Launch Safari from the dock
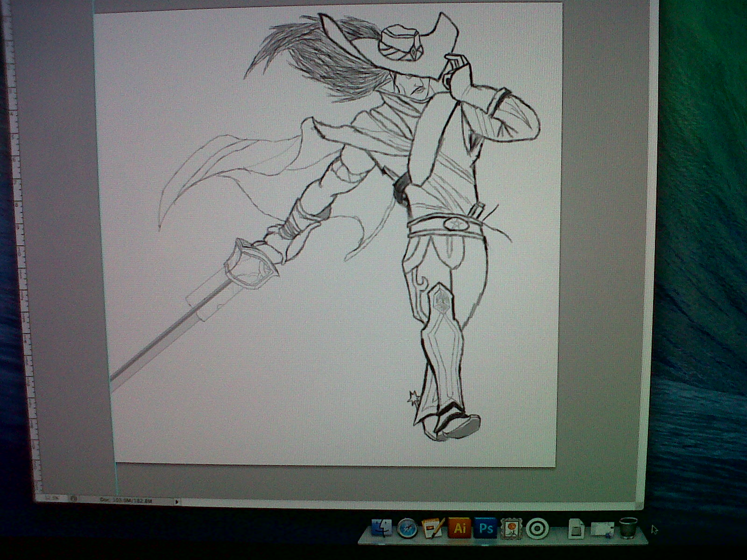The height and width of the screenshot is (560, 747). (407, 529)
